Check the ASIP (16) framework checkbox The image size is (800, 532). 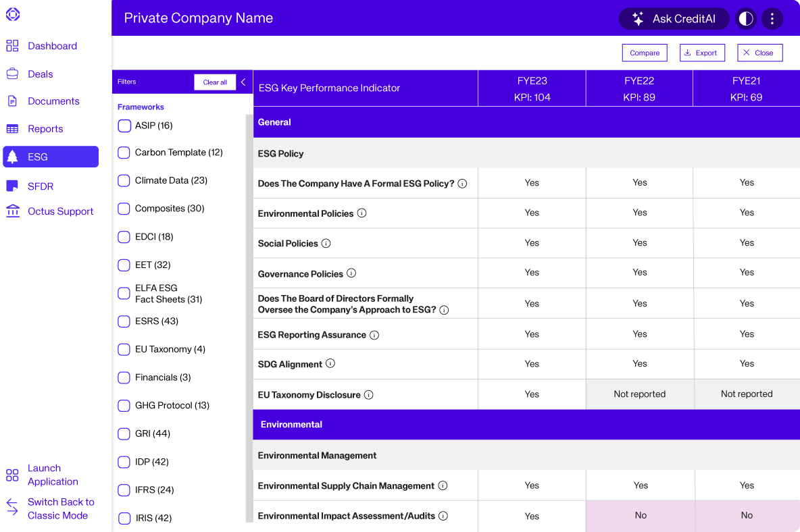coord(124,126)
